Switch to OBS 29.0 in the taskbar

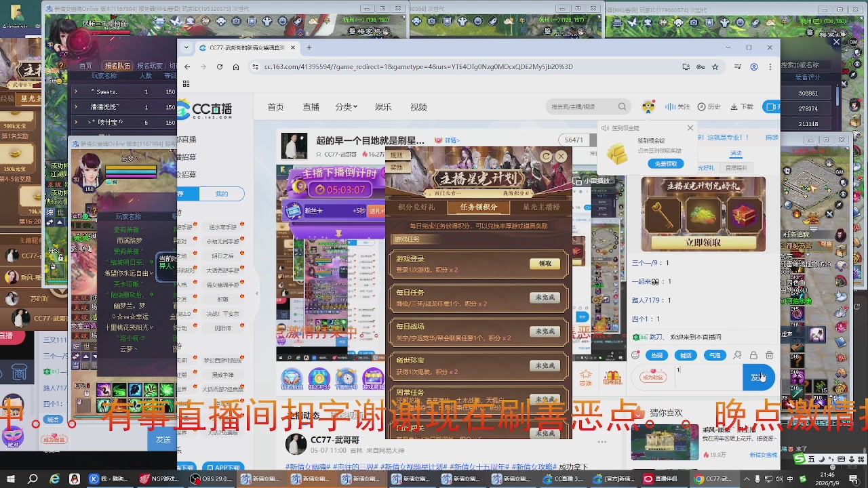(x=212, y=479)
